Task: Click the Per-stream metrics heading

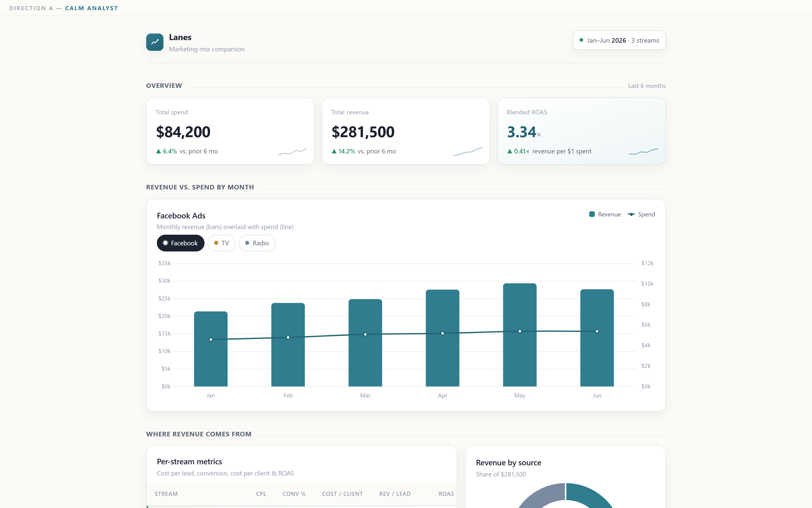Action: (189, 462)
